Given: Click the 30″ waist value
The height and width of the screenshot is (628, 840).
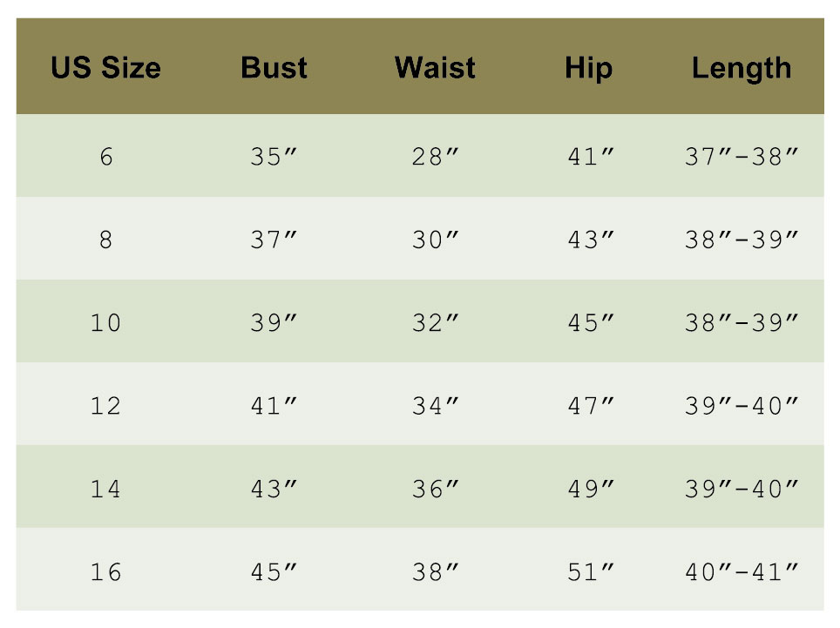Looking at the screenshot, I should click(x=435, y=240).
